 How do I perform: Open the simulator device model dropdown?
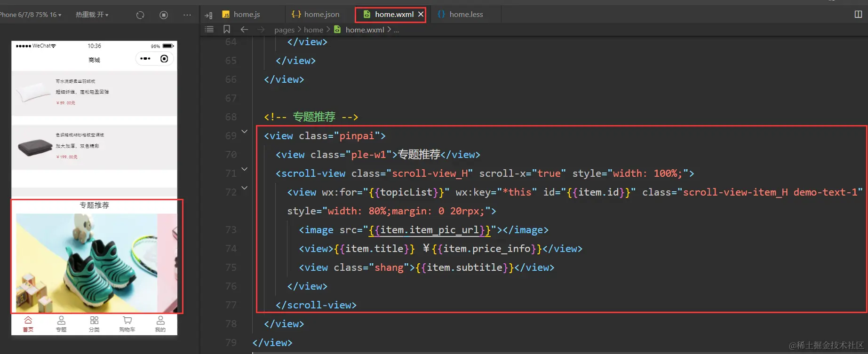[31, 15]
